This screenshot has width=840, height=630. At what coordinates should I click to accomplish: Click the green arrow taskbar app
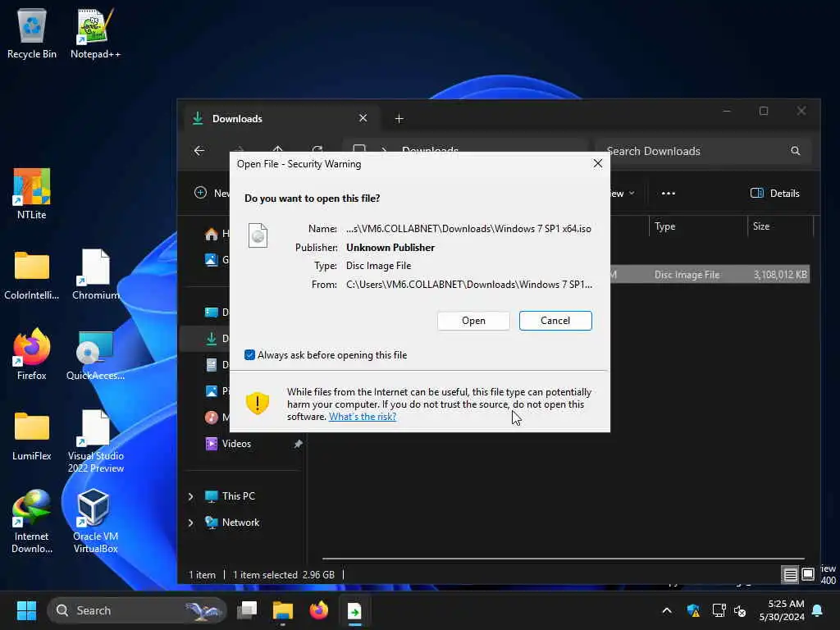[354, 610]
